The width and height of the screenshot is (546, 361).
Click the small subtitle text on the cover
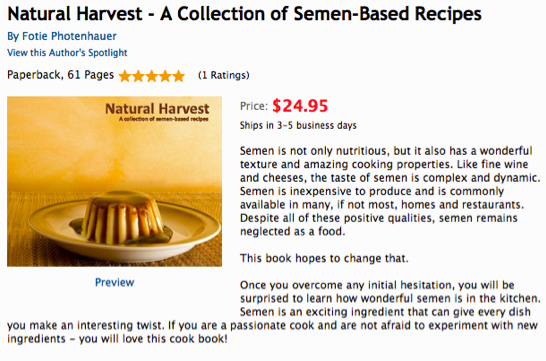(164, 119)
